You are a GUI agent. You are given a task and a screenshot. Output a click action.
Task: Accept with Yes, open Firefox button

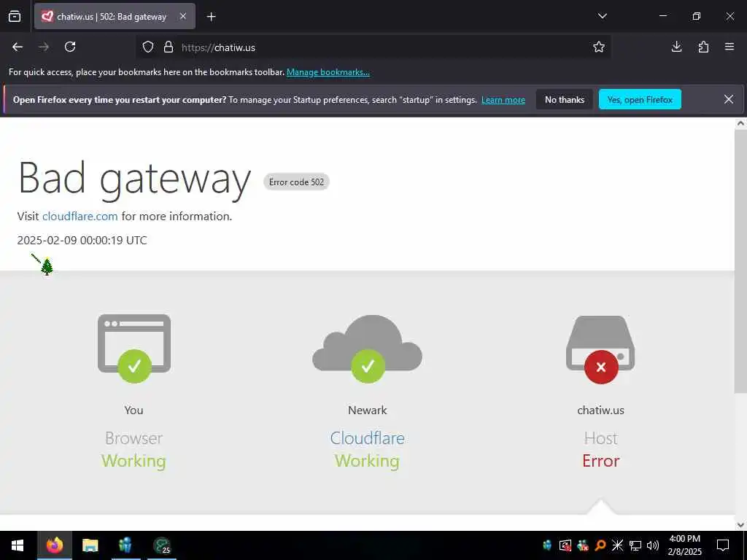tap(640, 99)
